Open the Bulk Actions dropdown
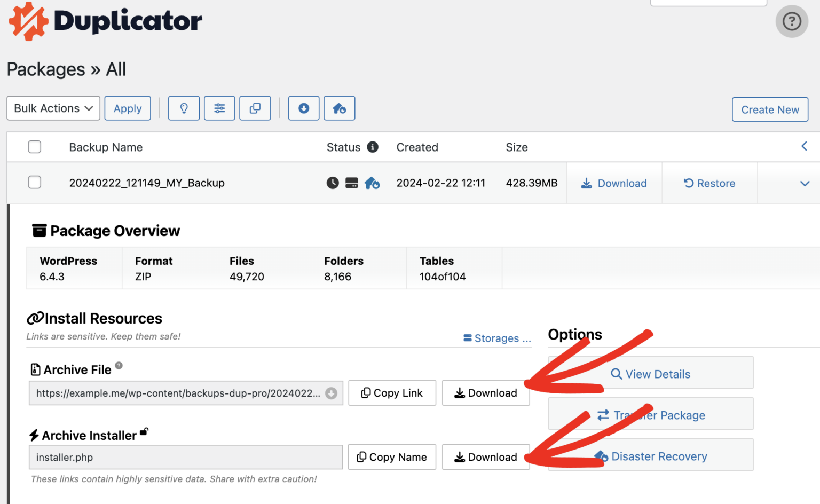The height and width of the screenshot is (504, 820). [x=53, y=108]
